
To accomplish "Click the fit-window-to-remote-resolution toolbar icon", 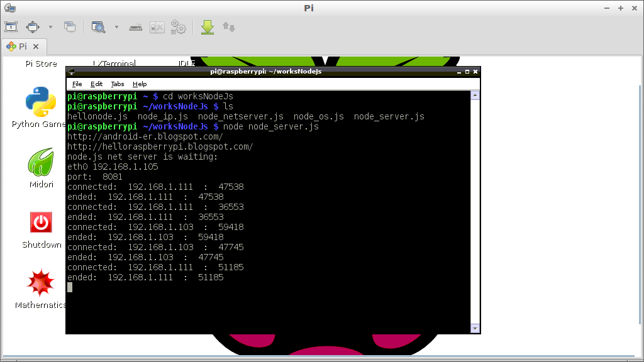I will (11, 27).
